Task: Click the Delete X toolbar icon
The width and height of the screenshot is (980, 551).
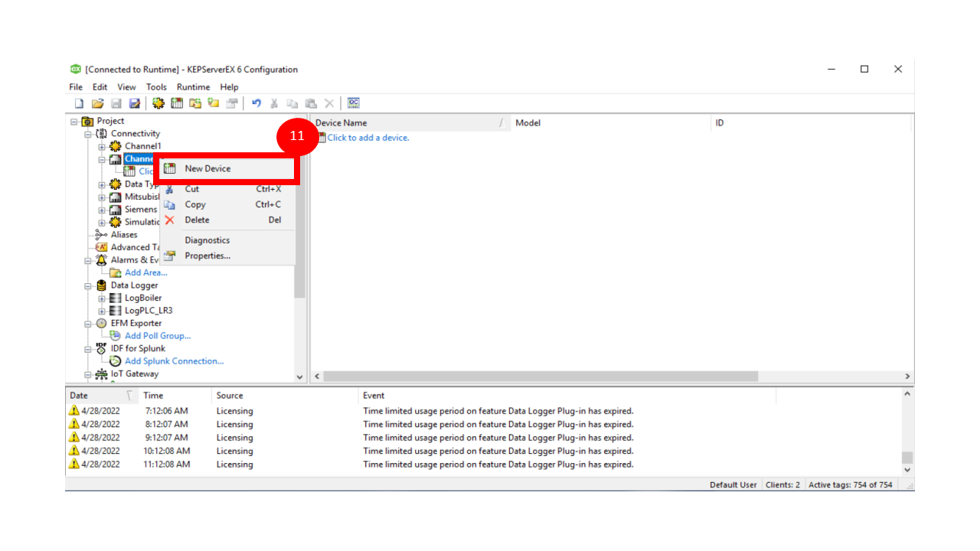Action: 329,103
